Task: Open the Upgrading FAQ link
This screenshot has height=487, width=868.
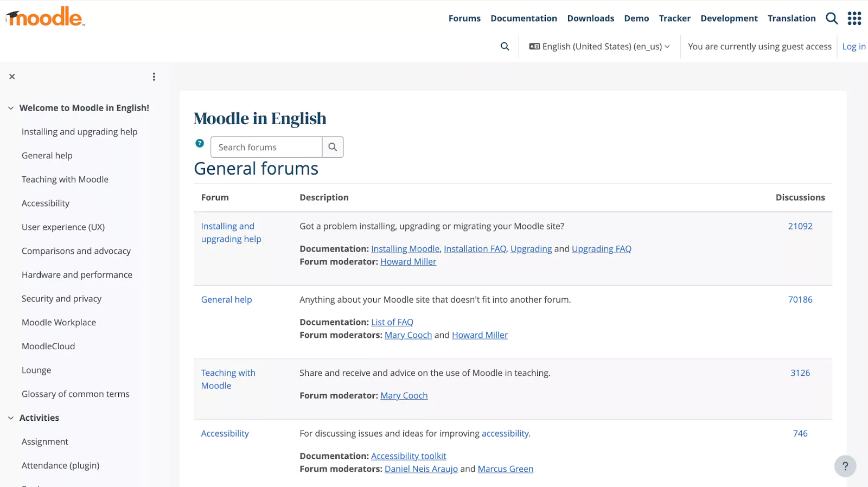Action: [601, 249]
